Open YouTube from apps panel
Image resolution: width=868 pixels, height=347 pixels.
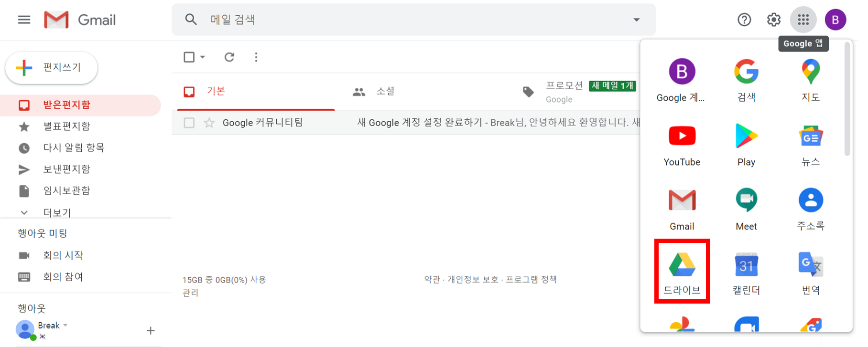[682, 145]
